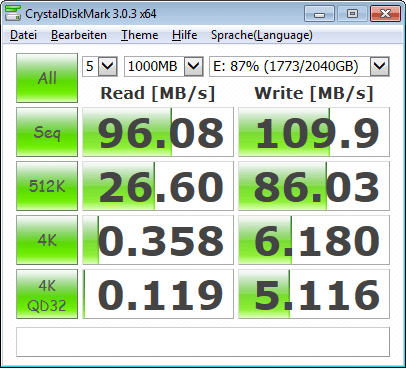Select the Seq write value 109.9
The height and width of the screenshot is (368, 406).
tap(314, 132)
